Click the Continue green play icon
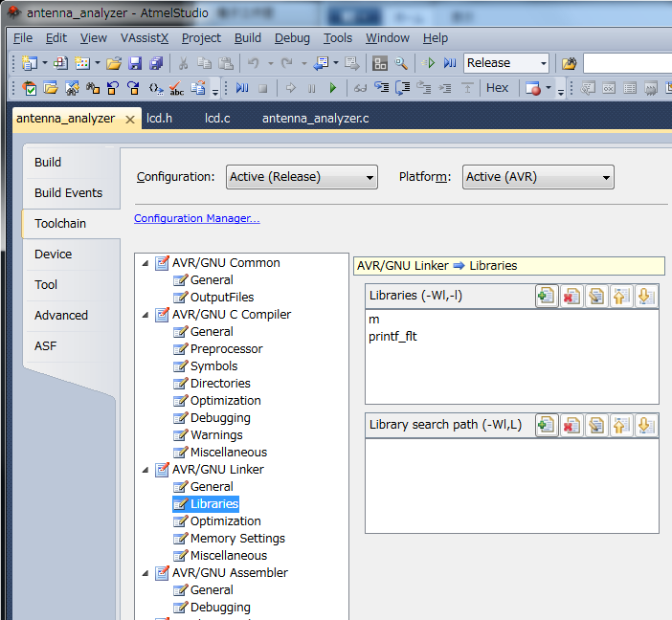This screenshot has width=672, height=620. [332, 88]
